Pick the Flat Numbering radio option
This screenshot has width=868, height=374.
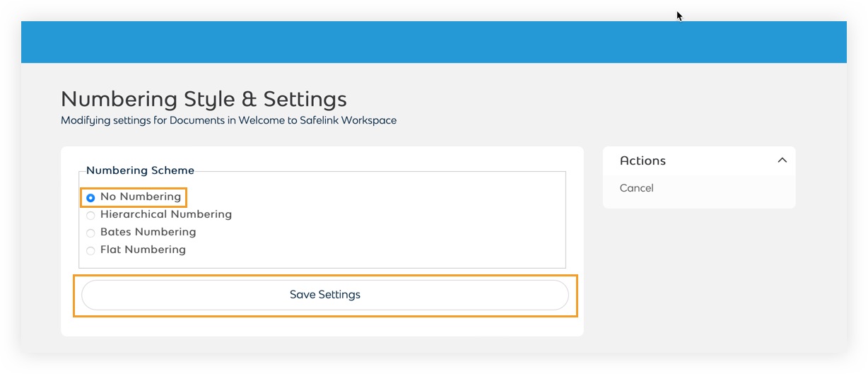click(x=90, y=251)
